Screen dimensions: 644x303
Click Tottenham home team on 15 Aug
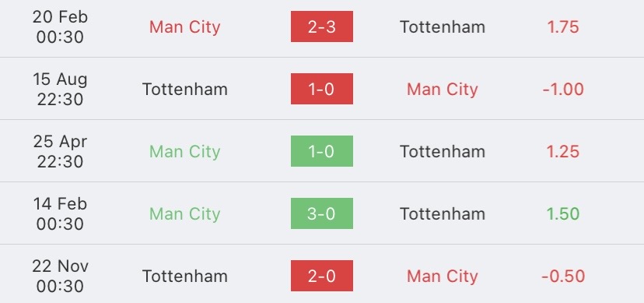click(x=185, y=90)
